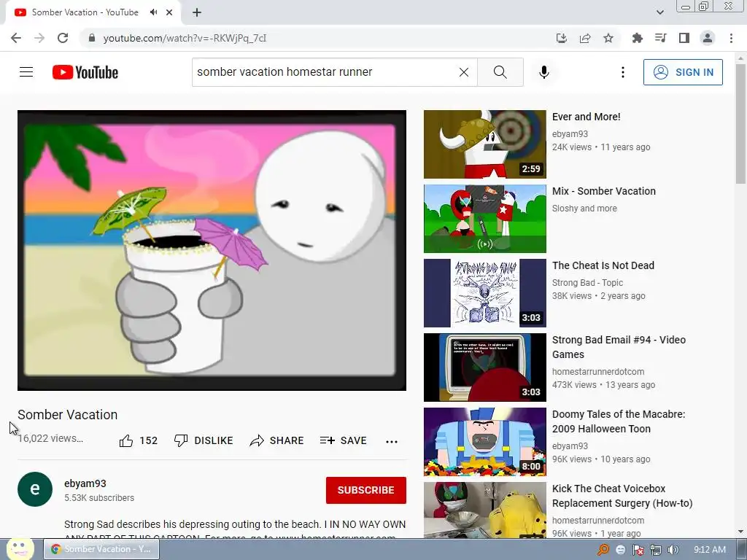Open network icon in system tray
The width and height of the screenshot is (747, 560).
click(656, 550)
